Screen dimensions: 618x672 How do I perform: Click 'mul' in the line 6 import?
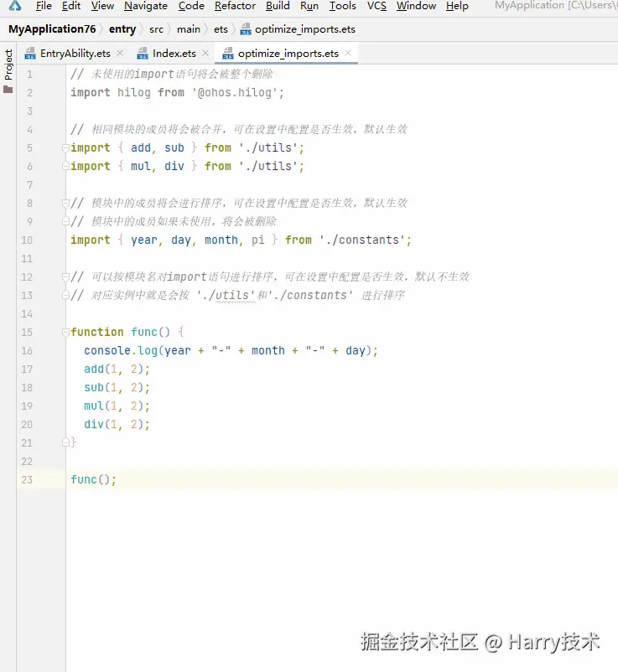pos(141,166)
